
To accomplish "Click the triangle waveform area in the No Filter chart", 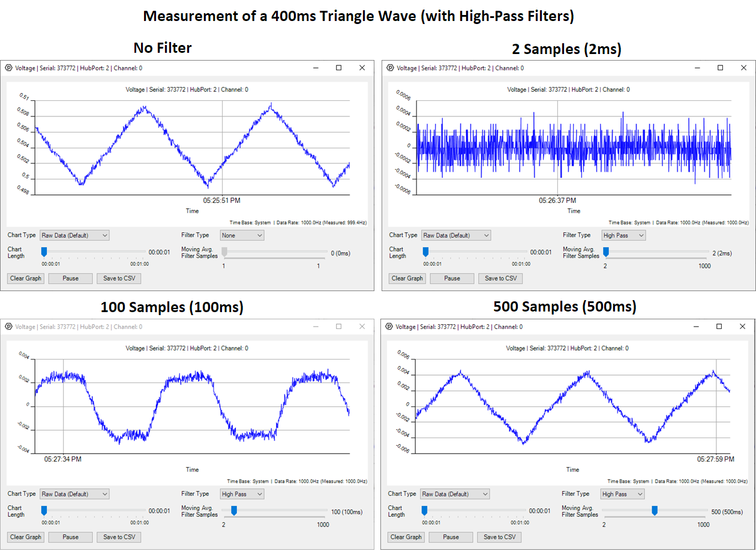I will 192,144.
